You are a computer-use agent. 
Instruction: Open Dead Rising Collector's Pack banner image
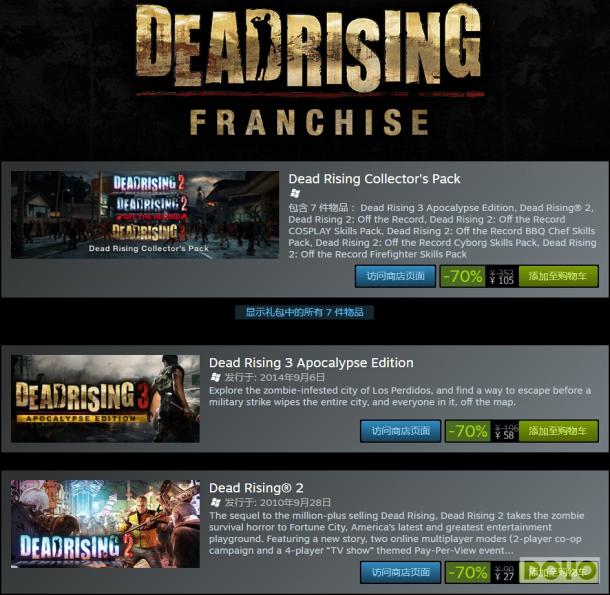click(145, 214)
